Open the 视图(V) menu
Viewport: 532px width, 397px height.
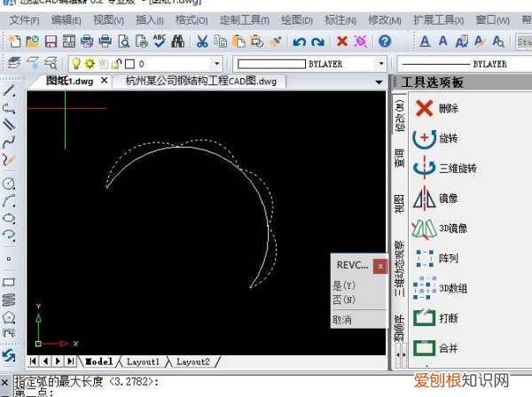click(x=108, y=20)
